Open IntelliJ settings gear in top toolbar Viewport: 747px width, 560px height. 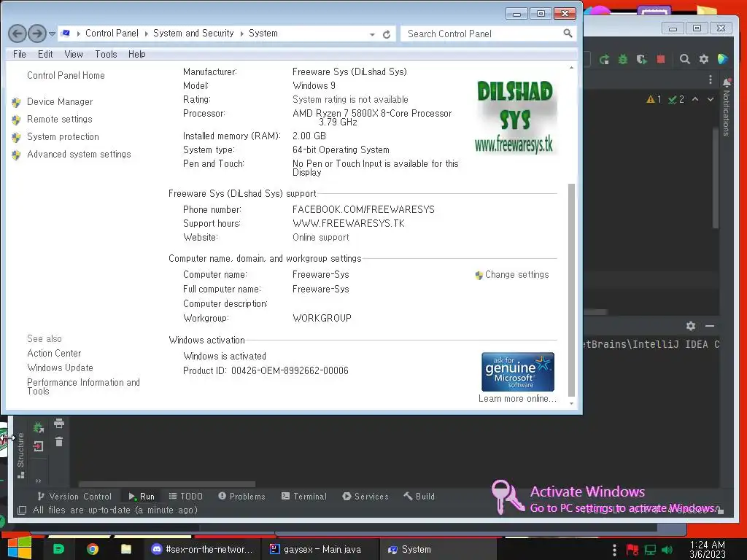[704, 59]
